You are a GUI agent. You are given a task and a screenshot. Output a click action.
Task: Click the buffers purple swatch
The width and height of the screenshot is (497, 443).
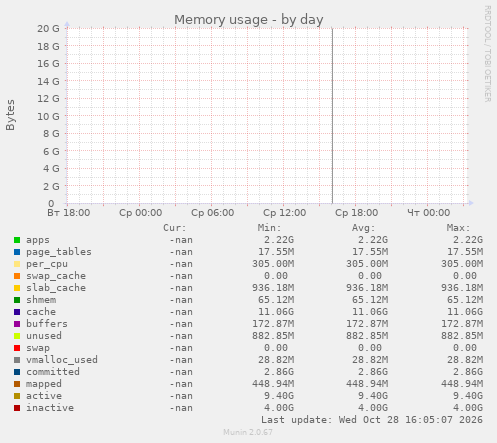(x=17, y=324)
